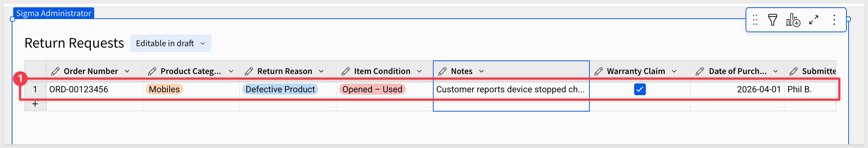Viewport: 868px width, 148px height.
Task: Open the three-dot more options menu
Action: click(x=834, y=20)
